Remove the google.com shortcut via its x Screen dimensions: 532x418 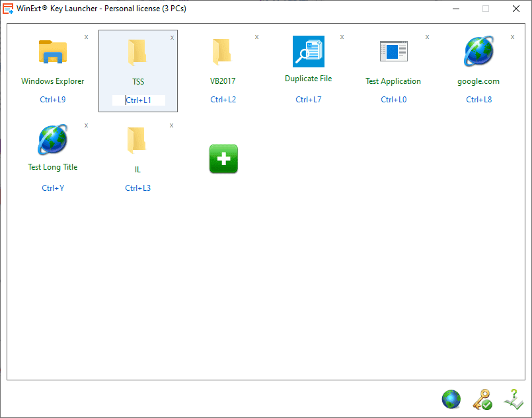coord(512,36)
